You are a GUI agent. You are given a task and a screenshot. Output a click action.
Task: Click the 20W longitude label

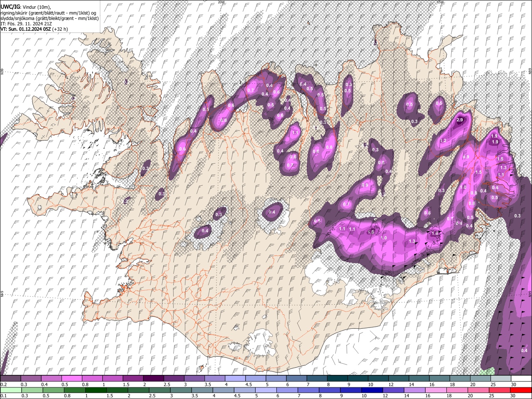point(221,2)
